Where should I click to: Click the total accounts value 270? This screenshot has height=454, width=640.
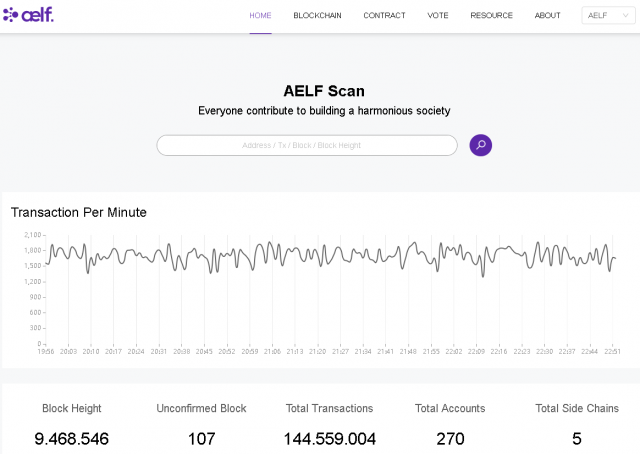tap(450, 439)
